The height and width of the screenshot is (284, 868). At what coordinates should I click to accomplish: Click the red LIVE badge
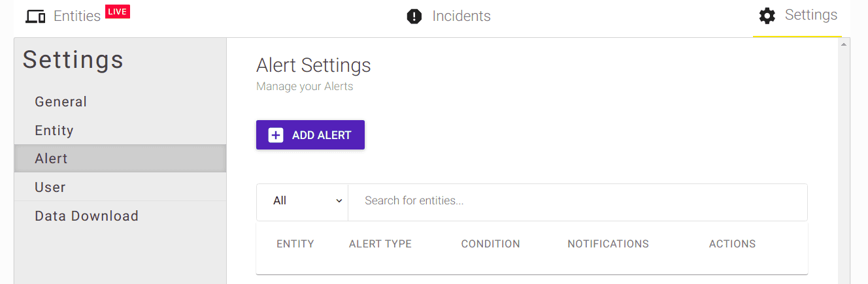pyautogui.click(x=118, y=12)
